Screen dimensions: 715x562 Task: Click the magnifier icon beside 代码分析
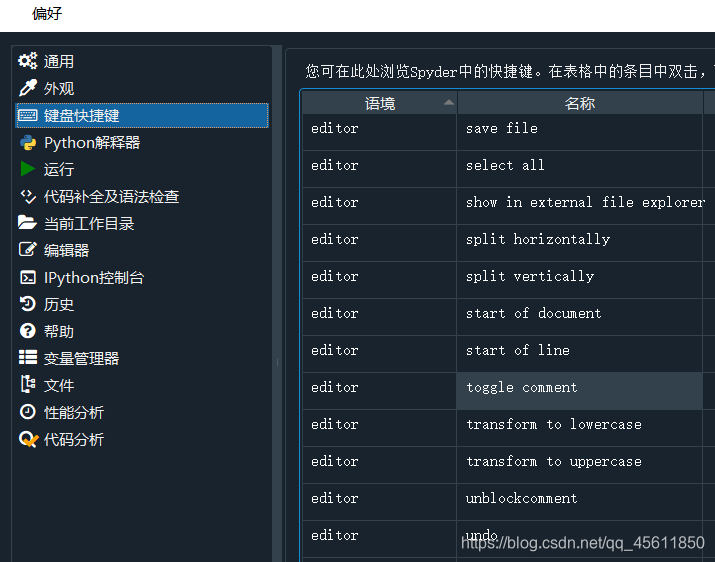pos(28,439)
